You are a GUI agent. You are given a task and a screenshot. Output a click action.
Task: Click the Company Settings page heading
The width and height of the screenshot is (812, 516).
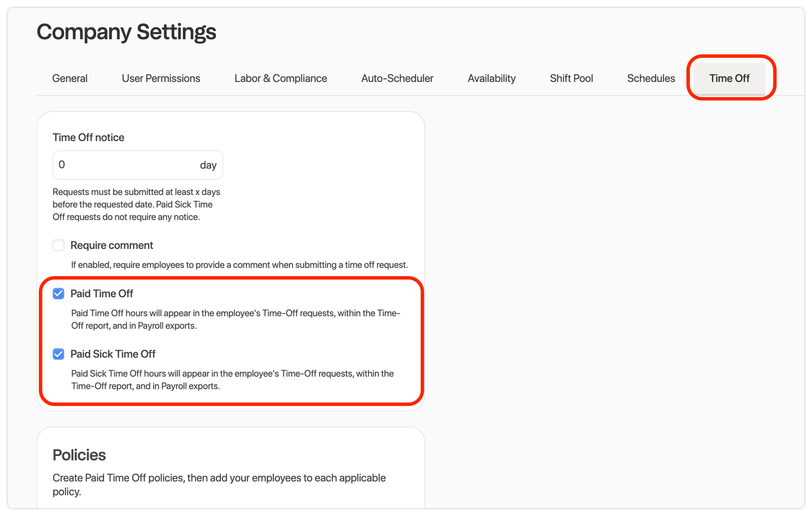click(x=126, y=32)
